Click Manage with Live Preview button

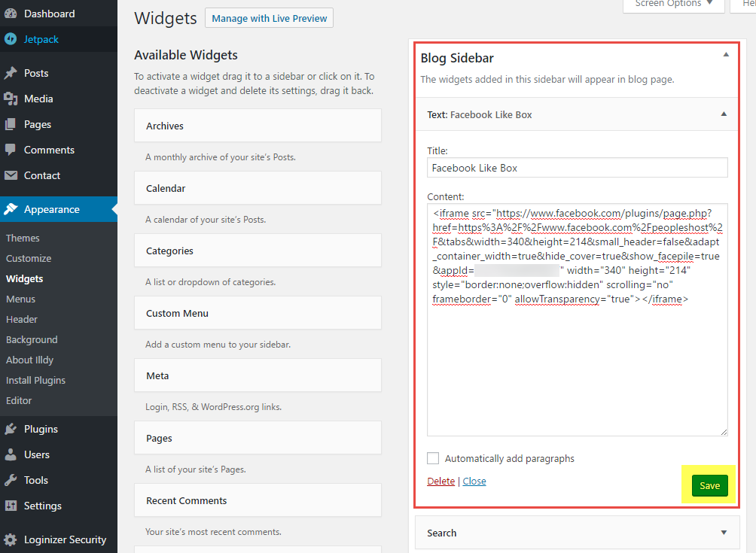269,18
